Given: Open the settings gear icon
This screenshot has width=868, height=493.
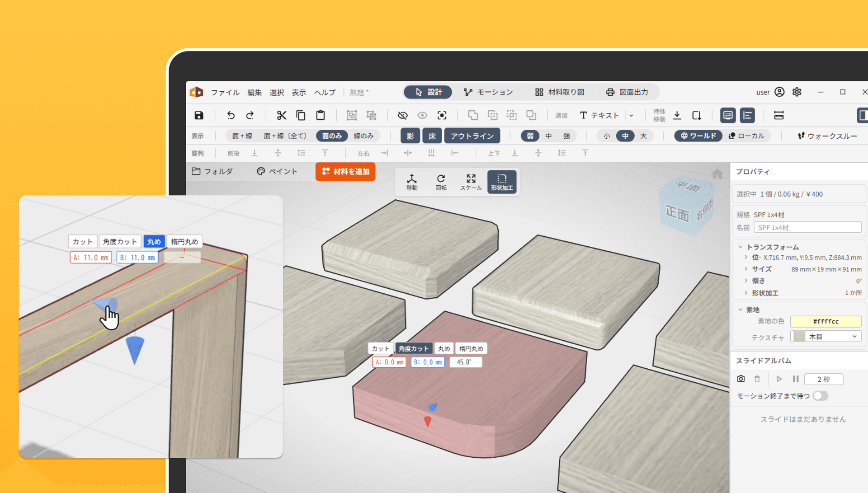Looking at the screenshot, I should point(797,92).
